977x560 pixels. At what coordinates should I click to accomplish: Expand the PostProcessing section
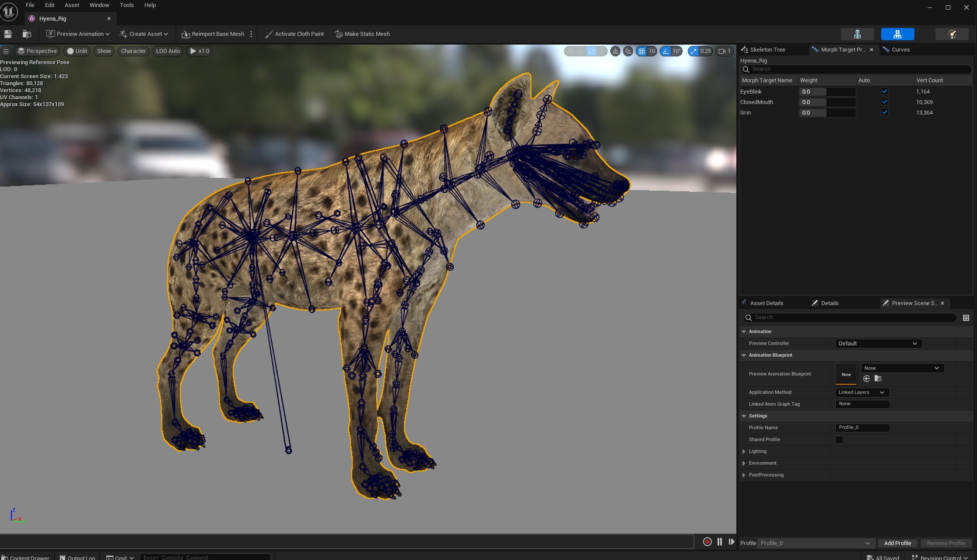[x=744, y=475]
